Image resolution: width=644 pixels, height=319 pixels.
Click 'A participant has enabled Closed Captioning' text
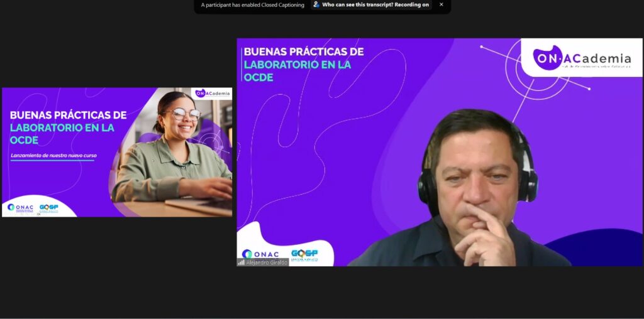(252, 5)
